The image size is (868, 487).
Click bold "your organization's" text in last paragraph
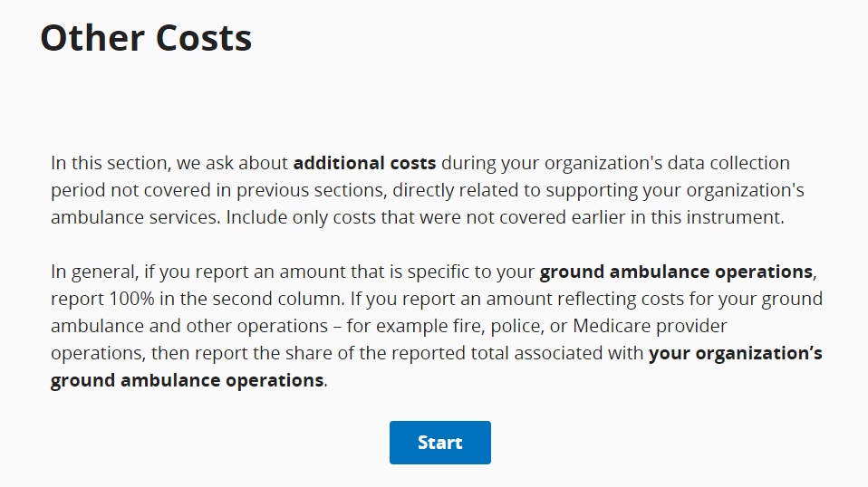735,354
